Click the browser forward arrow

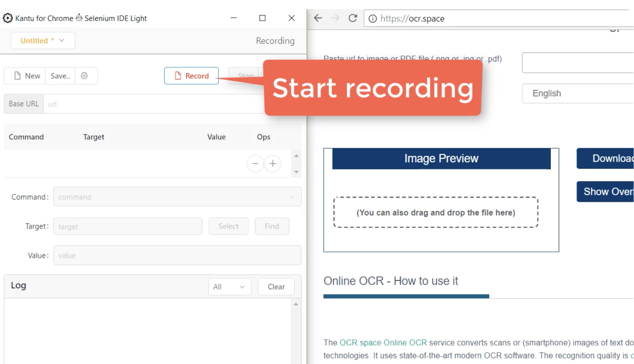point(335,18)
